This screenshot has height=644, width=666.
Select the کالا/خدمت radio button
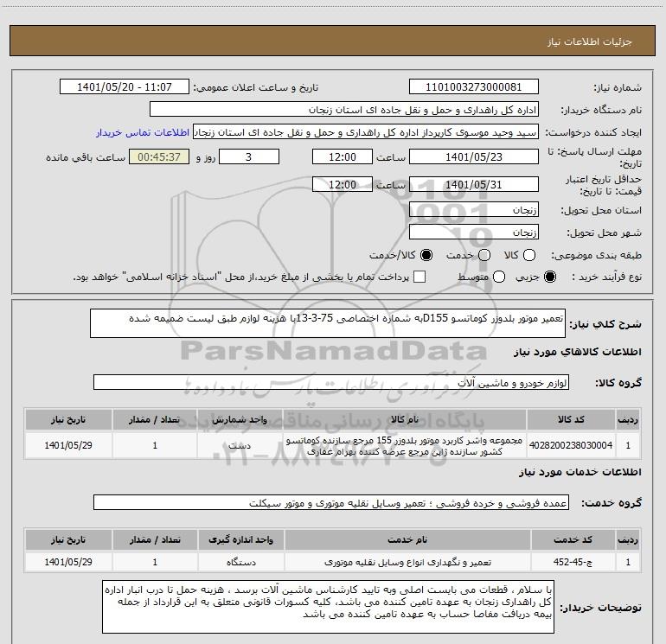pyautogui.click(x=426, y=255)
